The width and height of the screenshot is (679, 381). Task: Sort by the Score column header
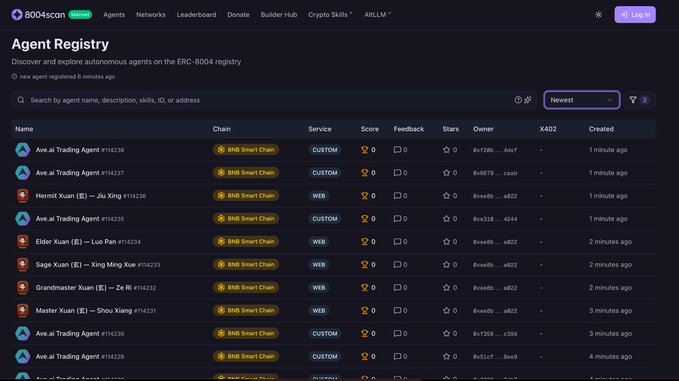coord(370,129)
